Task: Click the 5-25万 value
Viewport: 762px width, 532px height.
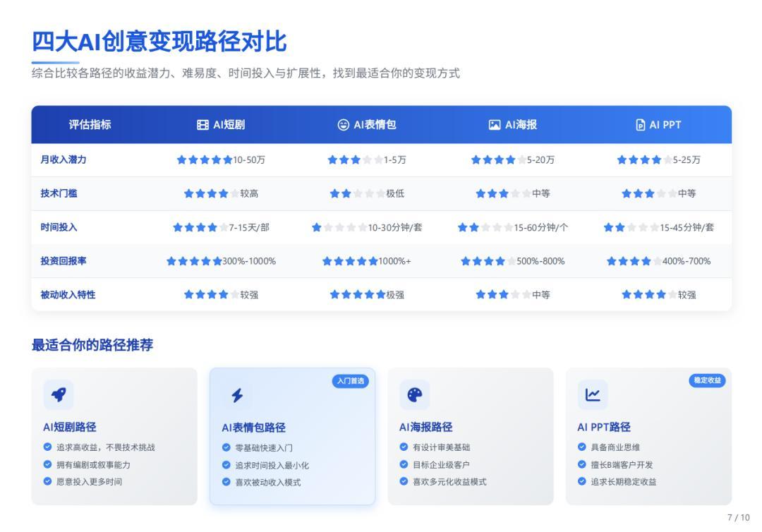Action: [x=687, y=160]
